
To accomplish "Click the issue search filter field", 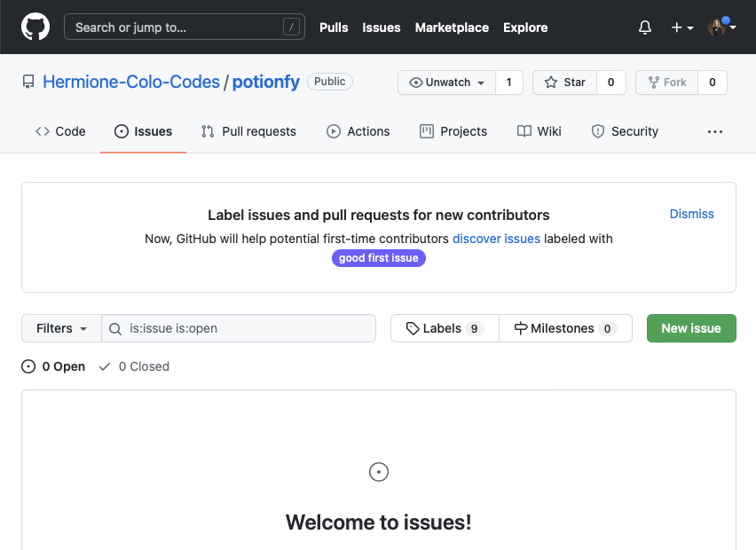I will (248, 328).
